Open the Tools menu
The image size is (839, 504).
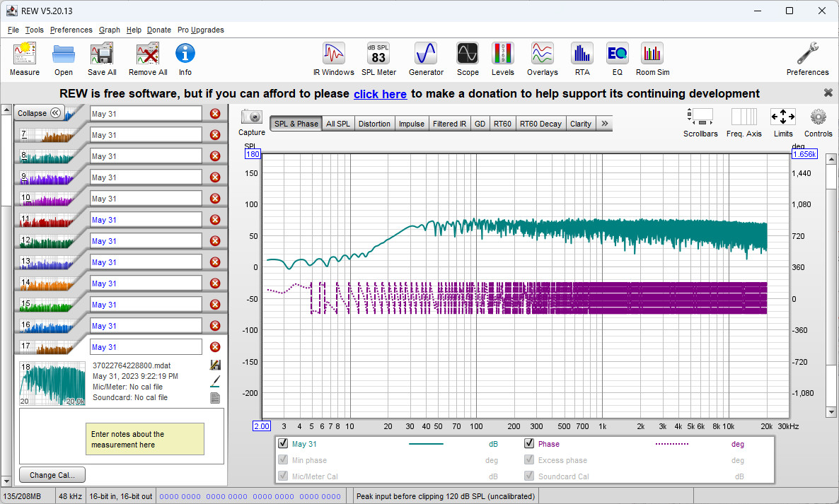[34, 30]
